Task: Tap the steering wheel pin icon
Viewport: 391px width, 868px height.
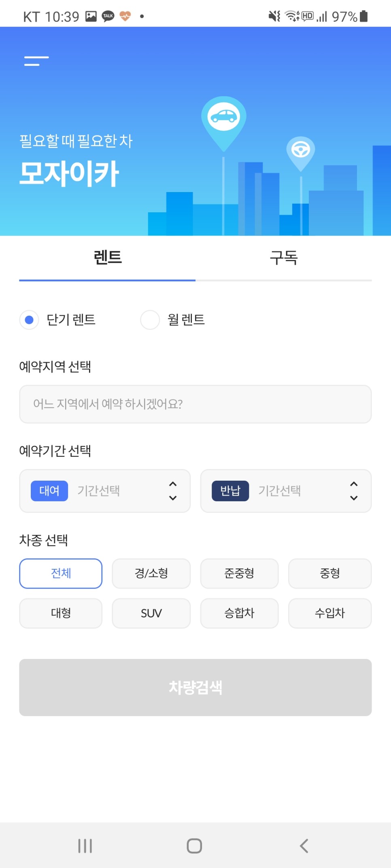Action: click(300, 151)
